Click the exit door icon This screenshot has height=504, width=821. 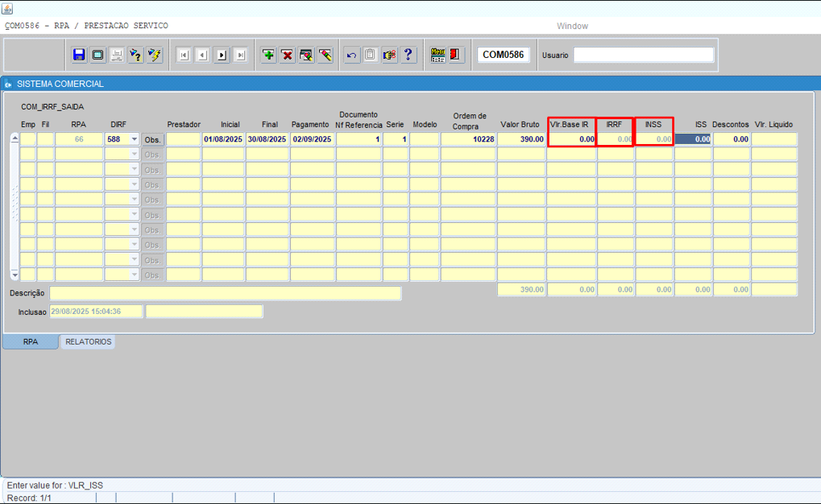(x=456, y=55)
